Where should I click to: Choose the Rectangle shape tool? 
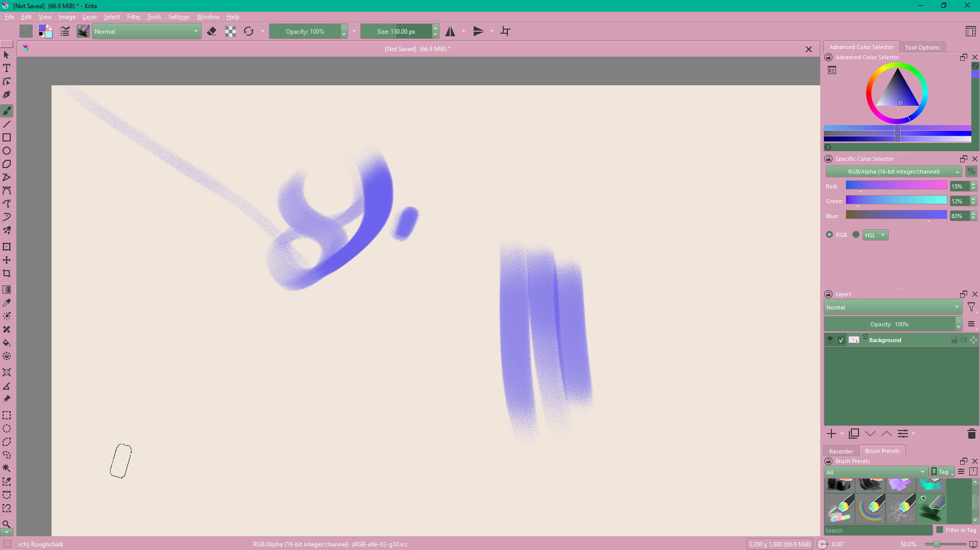(x=7, y=137)
